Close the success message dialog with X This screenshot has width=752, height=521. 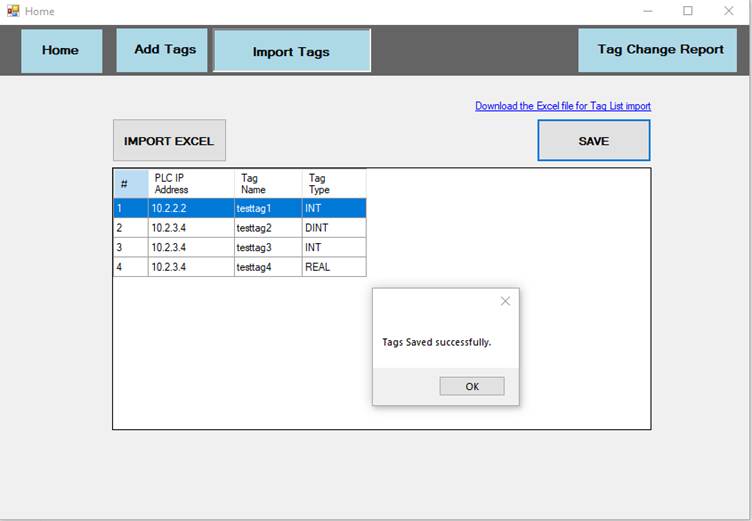pyautogui.click(x=505, y=301)
